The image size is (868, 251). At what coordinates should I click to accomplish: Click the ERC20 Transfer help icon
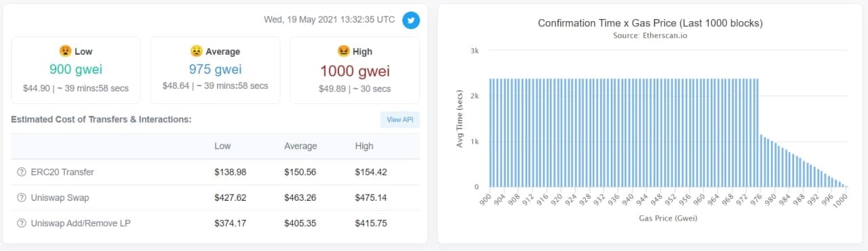21,172
